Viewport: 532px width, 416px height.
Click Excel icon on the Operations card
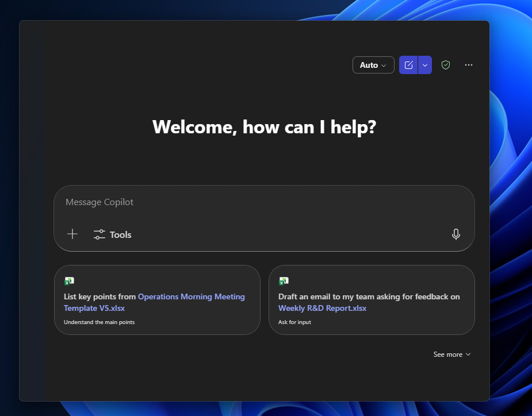(69, 281)
